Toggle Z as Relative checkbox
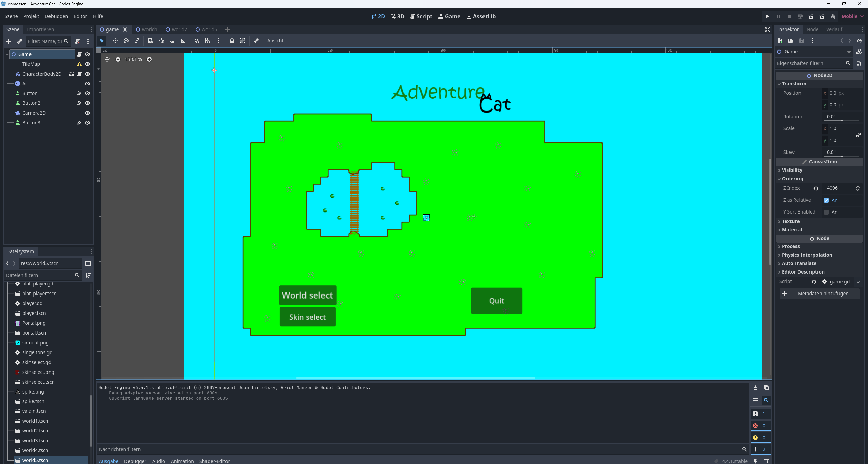 [826, 200]
